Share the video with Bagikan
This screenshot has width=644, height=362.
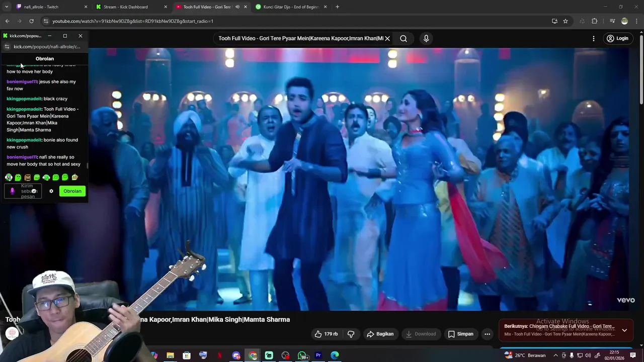[x=380, y=334]
